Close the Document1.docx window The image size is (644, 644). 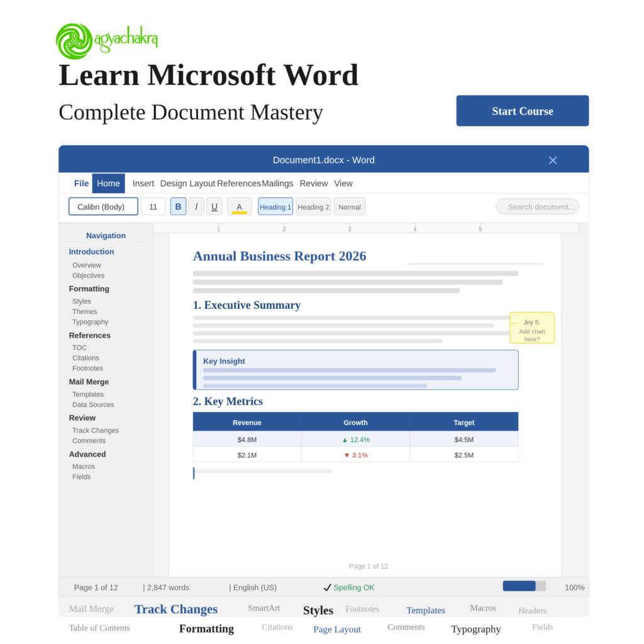pos(553,160)
